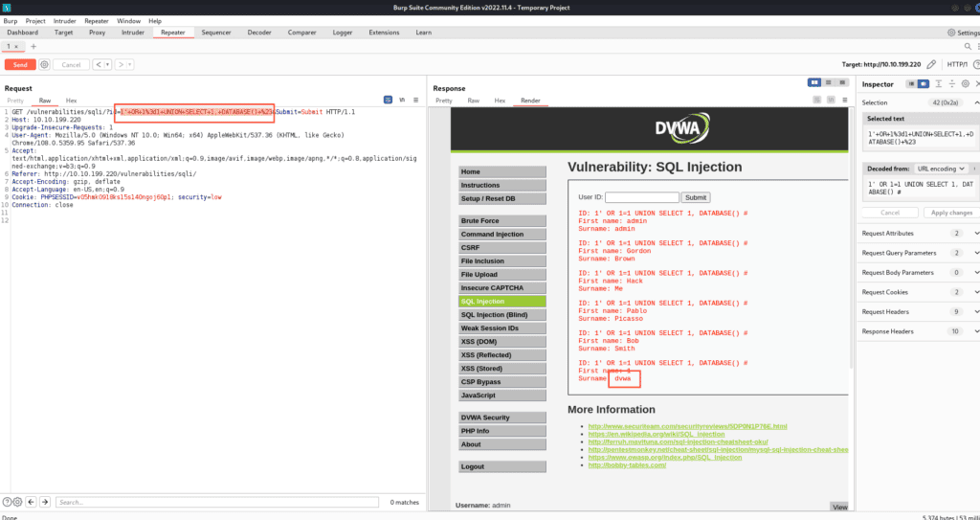The image size is (980, 520).
Task: Open the Inspector settings gear icon
Action: click(966, 84)
